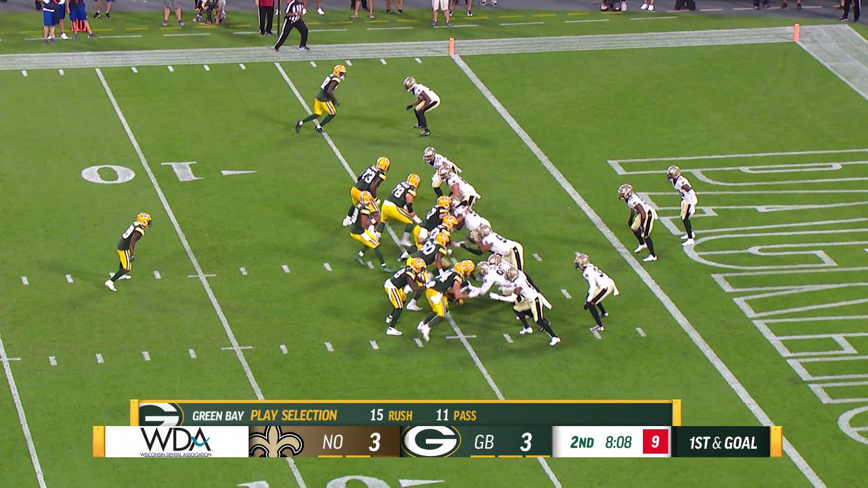Image resolution: width=868 pixels, height=488 pixels.
Task: Click the 15 RUSH statistic
Action: (391, 415)
